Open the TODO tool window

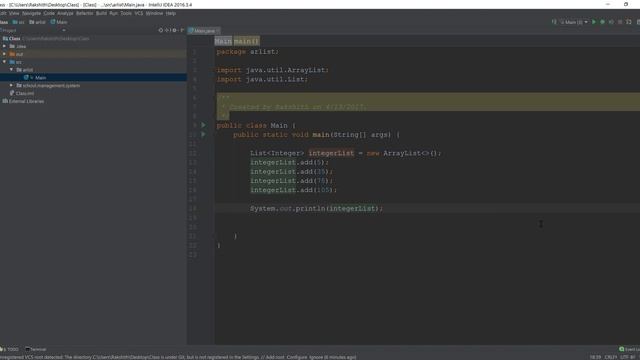10,349
